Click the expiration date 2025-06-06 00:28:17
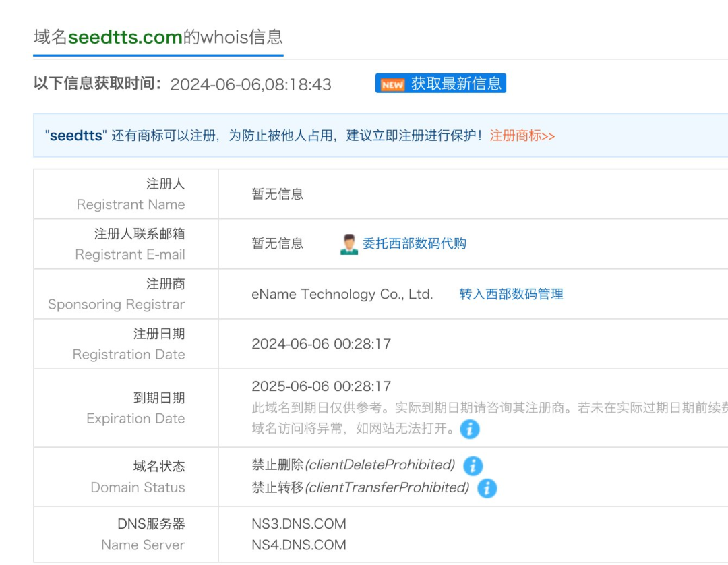Screen dimensions: 728x565 click(x=322, y=386)
